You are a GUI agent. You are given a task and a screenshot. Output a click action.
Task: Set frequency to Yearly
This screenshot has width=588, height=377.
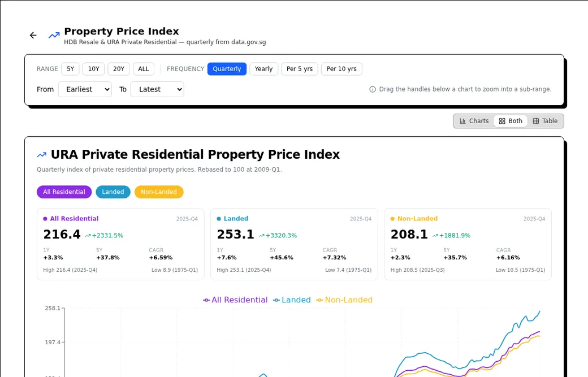click(x=263, y=69)
